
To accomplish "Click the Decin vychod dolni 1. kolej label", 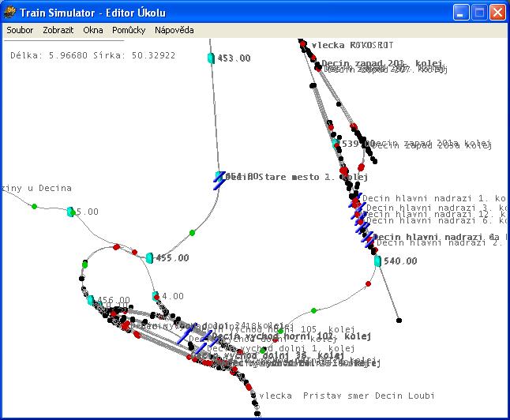I will [x=280, y=348].
